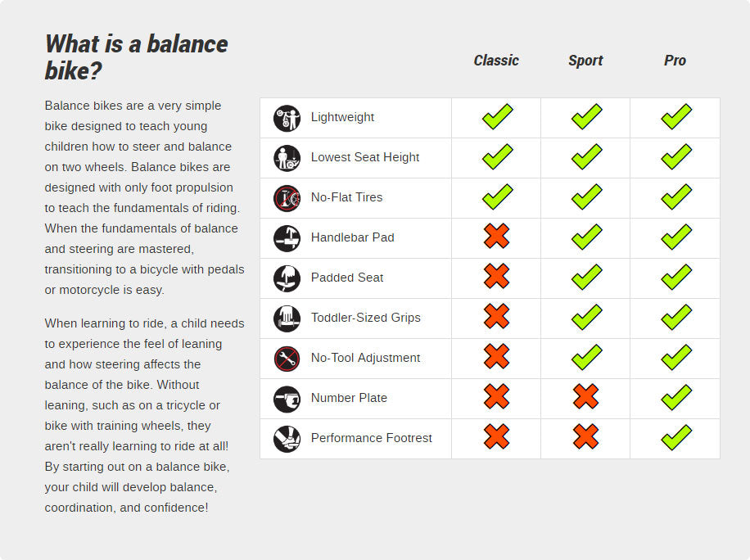750x560 pixels.
Task: Click the Padded Seat icon
Action: (x=287, y=278)
